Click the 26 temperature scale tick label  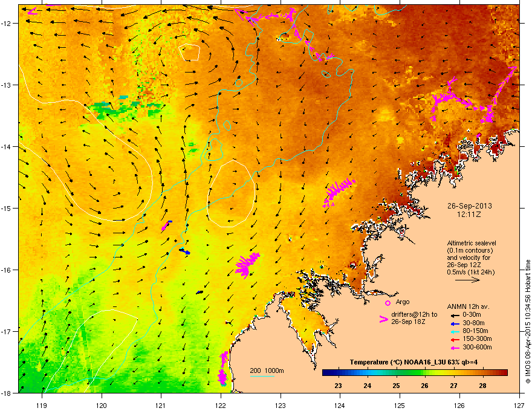click(424, 386)
